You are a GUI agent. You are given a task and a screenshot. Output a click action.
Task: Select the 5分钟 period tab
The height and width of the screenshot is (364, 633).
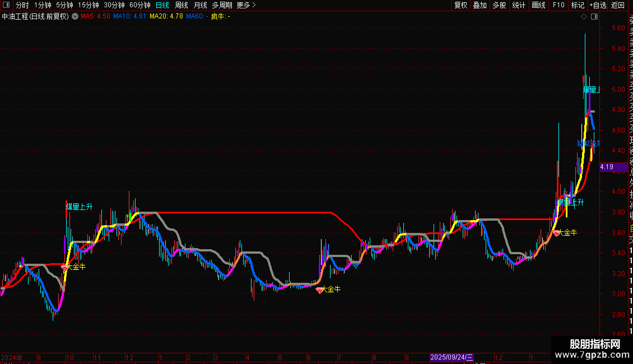point(64,5)
